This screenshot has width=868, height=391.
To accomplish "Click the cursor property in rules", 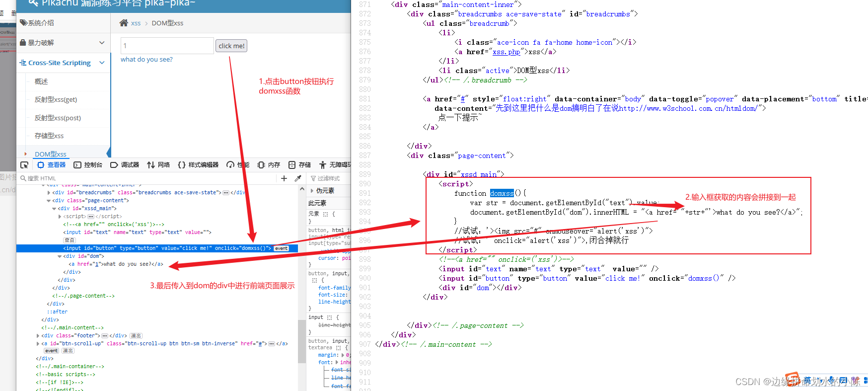I will pos(328,258).
